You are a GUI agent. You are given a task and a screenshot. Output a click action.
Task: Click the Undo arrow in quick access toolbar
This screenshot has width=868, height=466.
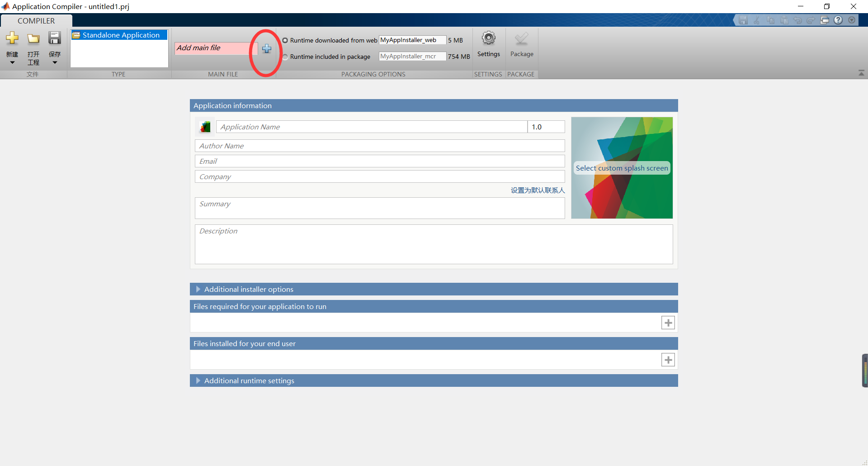tap(798, 20)
